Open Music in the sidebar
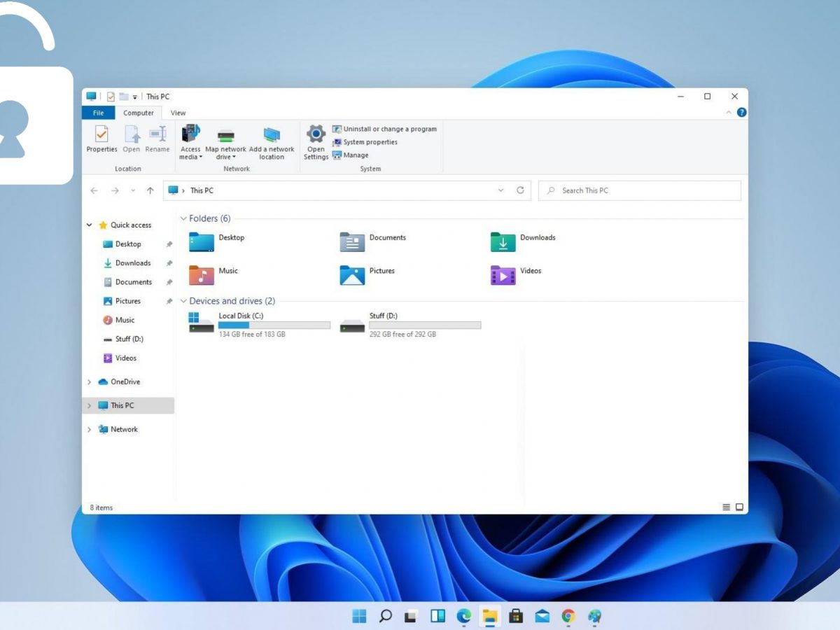The image size is (840, 630). coord(119,320)
